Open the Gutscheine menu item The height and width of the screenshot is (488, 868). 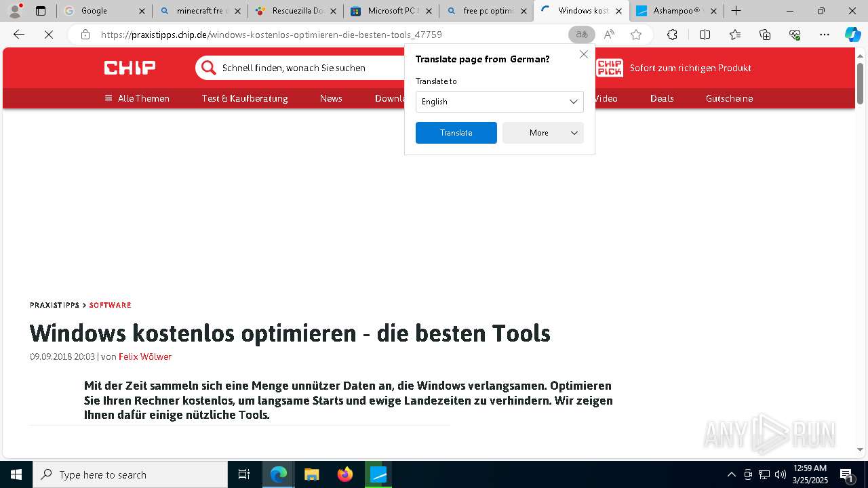tap(729, 98)
